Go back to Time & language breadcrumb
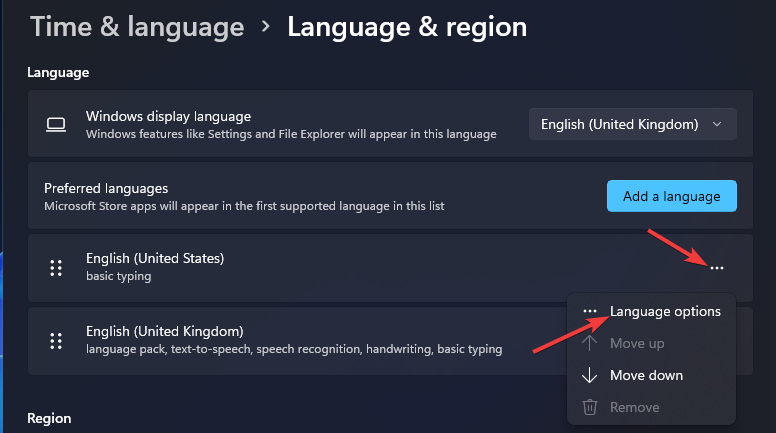Screen dimensions: 776x433 137,27
